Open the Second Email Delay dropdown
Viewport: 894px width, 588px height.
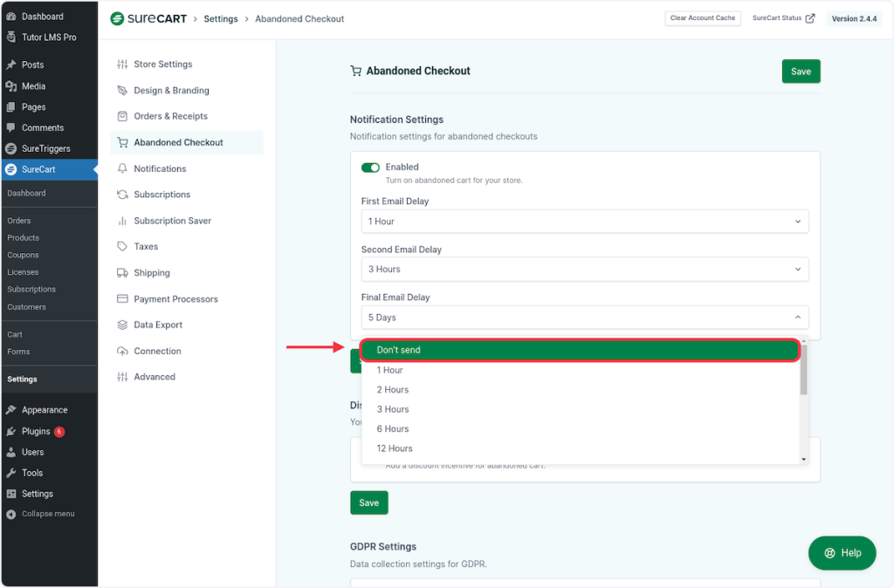[x=584, y=270]
